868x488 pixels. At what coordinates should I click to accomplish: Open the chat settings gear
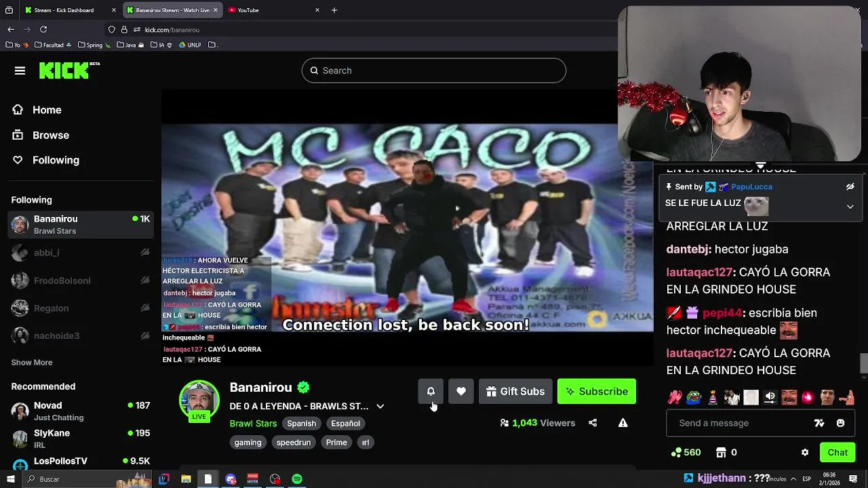coord(805,452)
